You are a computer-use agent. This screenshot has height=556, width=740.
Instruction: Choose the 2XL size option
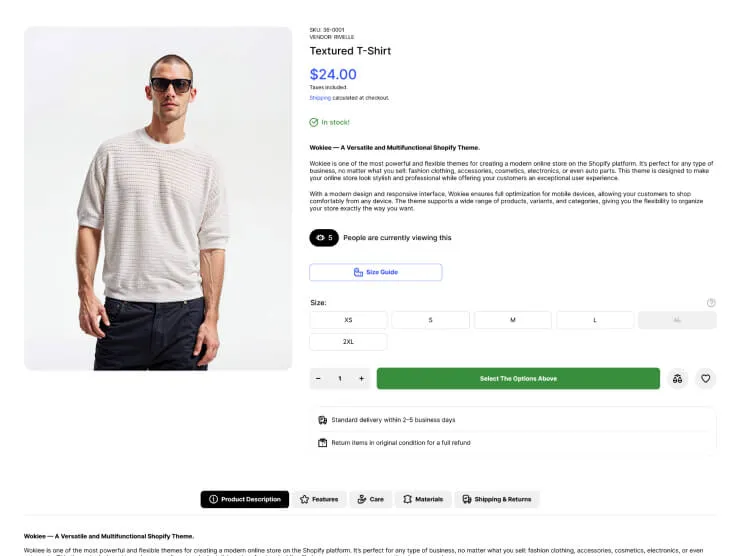click(x=348, y=342)
